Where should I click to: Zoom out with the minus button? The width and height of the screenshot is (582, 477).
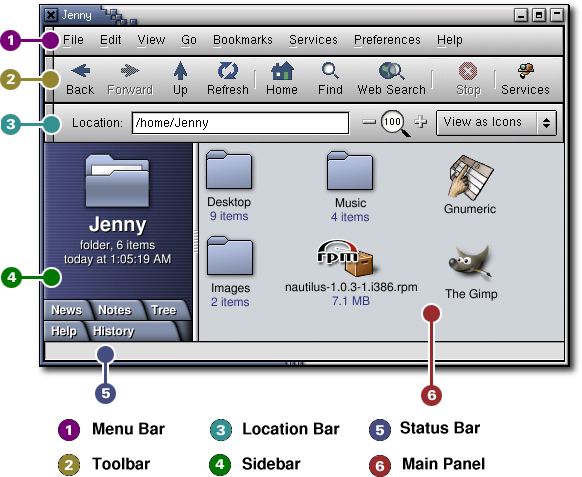click(x=369, y=122)
